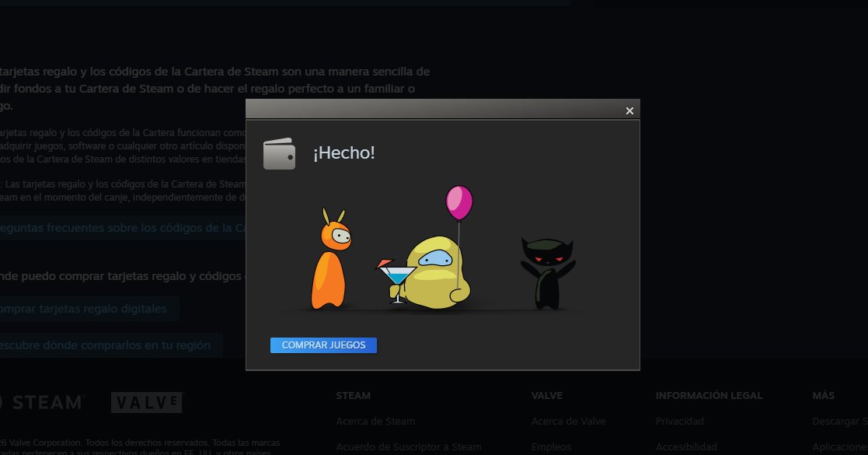Screen dimensions: 868x455
Task: Click the MÁS footer heading
Action: pyautogui.click(x=823, y=396)
